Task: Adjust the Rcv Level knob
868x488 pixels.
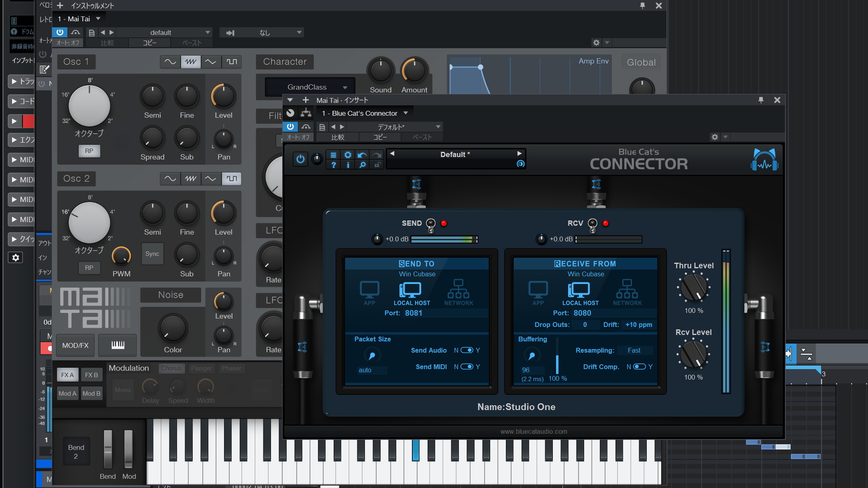Action: pos(693,354)
